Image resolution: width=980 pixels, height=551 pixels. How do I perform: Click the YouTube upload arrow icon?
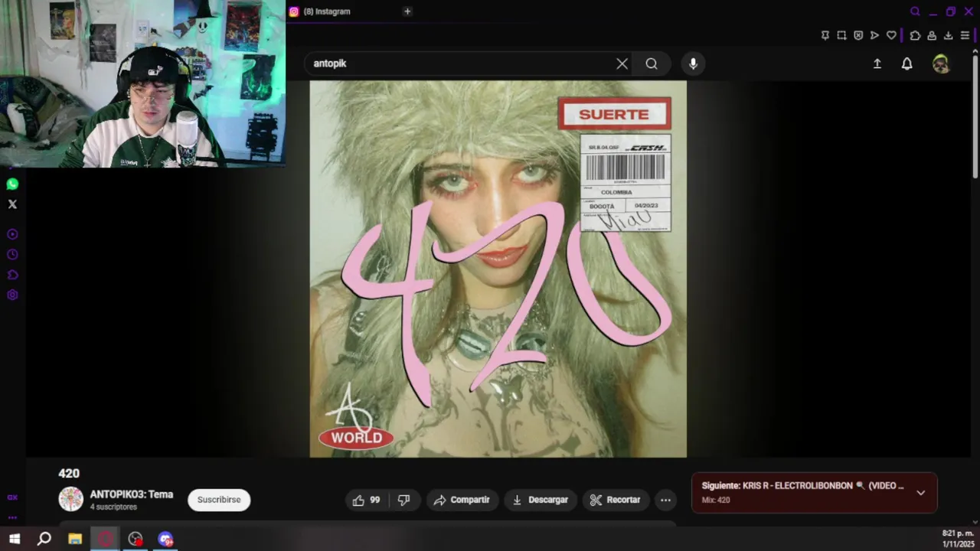pos(877,64)
